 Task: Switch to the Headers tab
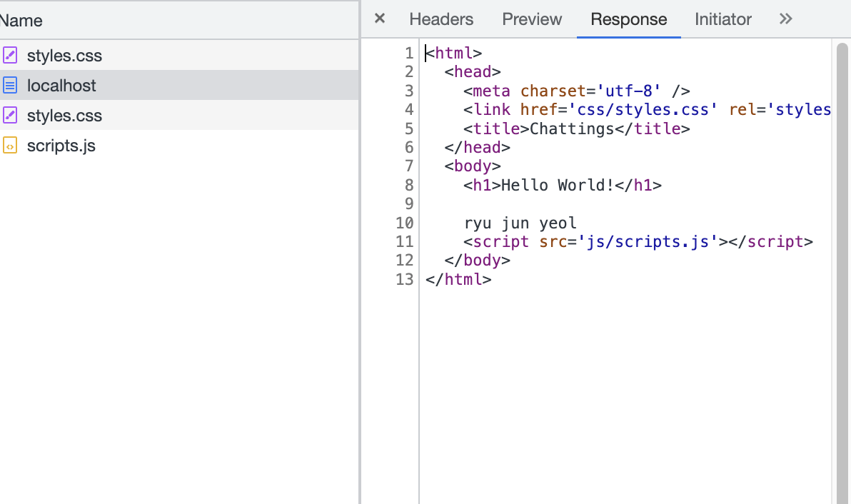[441, 19]
